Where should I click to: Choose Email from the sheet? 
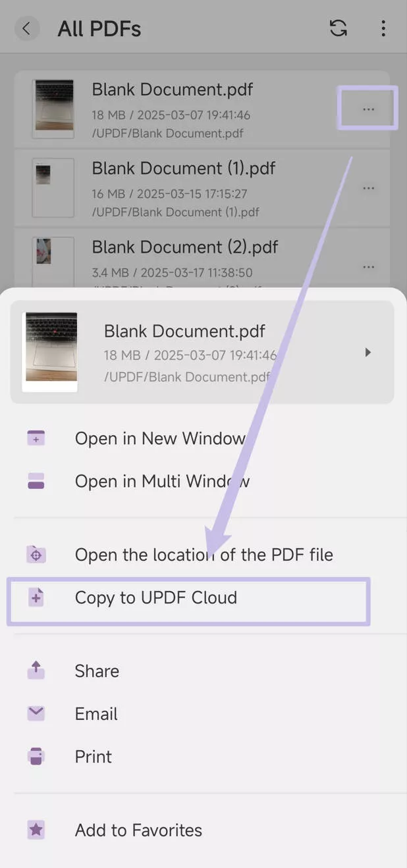click(203, 713)
